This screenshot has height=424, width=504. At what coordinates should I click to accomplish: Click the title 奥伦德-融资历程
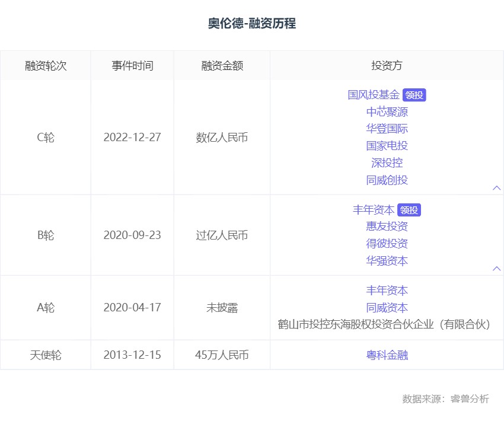pos(252,24)
